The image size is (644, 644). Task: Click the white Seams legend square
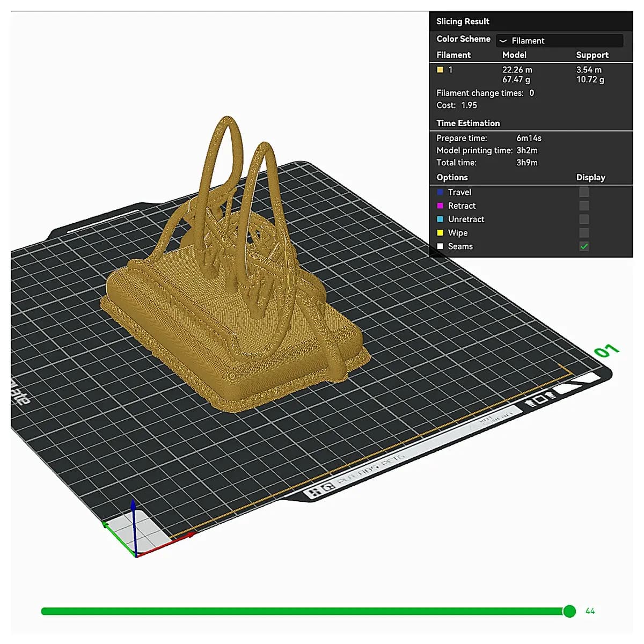[x=440, y=246]
